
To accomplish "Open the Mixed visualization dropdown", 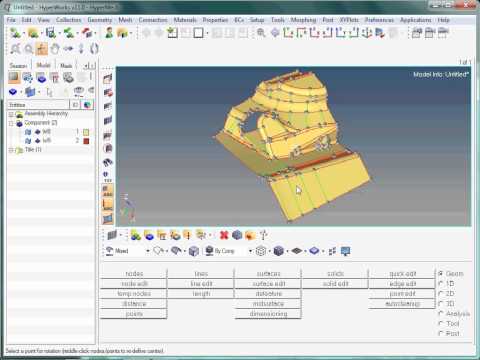I will [x=147, y=251].
